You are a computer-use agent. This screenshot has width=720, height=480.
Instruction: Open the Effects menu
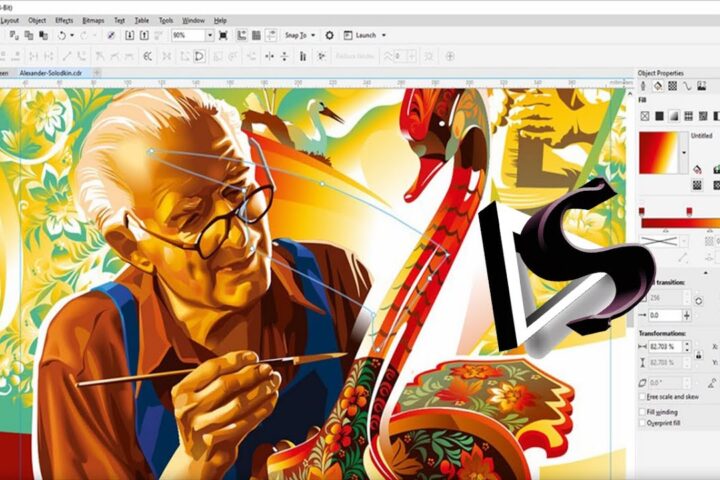[x=64, y=20]
